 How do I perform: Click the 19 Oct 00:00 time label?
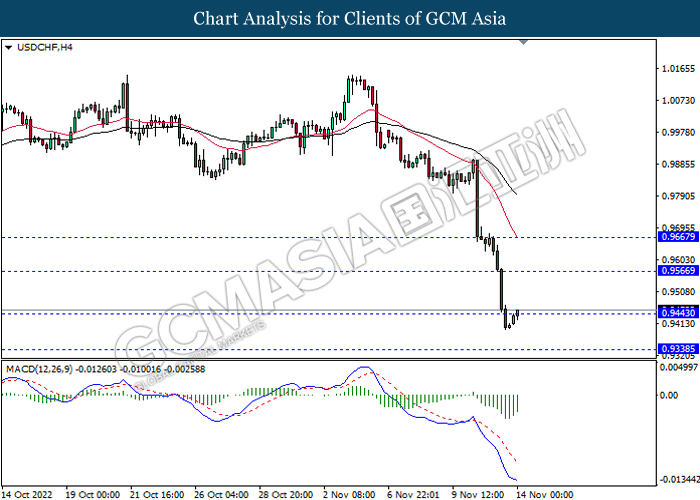coord(92,495)
